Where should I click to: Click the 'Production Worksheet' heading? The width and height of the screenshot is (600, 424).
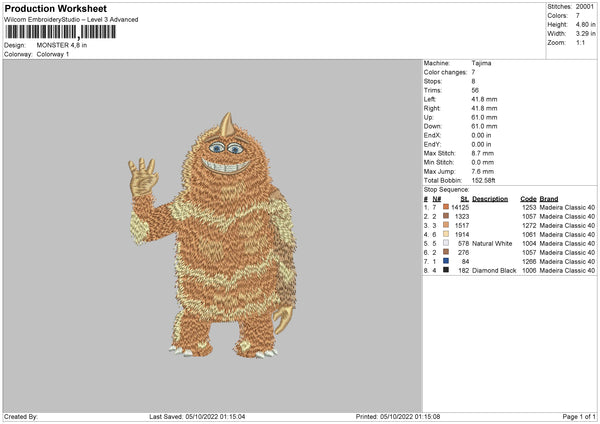pyautogui.click(x=56, y=8)
